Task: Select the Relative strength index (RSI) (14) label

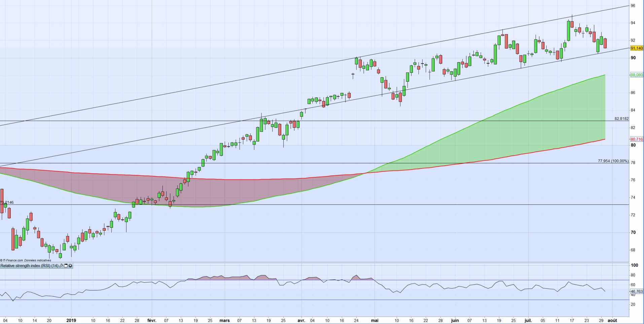Action: coord(29,266)
